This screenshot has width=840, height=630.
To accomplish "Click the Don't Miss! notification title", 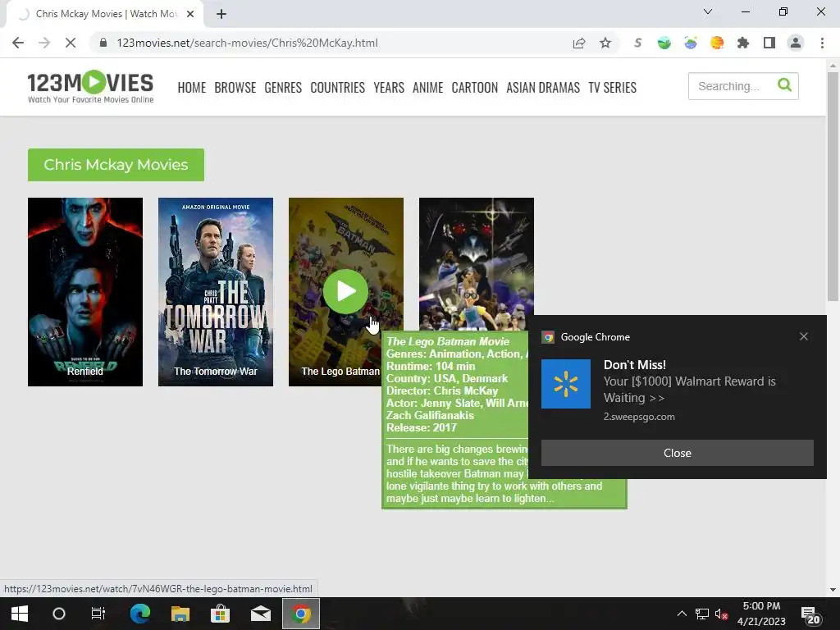I will click(x=635, y=365).
